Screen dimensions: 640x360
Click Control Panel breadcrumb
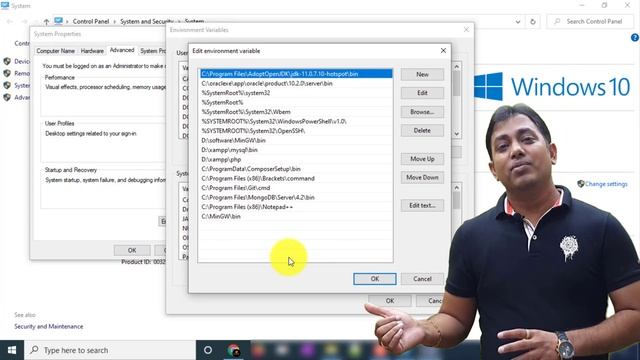click(91, 22)
